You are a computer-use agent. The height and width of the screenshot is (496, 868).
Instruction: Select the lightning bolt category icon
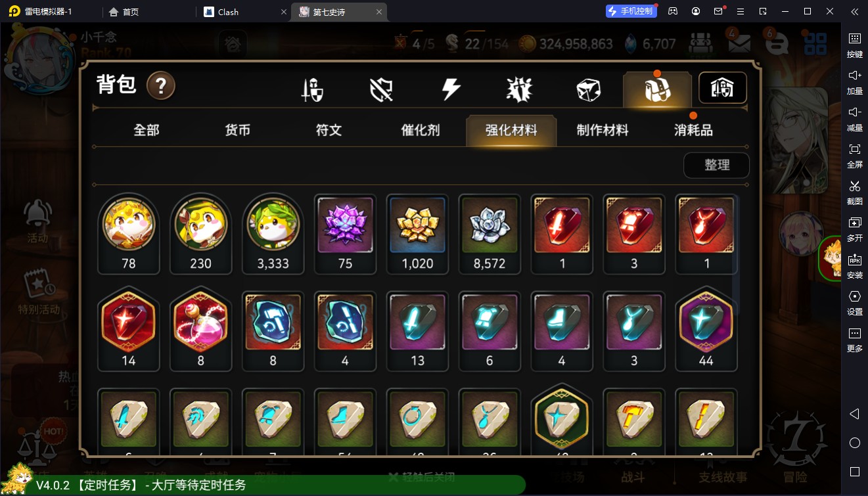tap(451, 89)
